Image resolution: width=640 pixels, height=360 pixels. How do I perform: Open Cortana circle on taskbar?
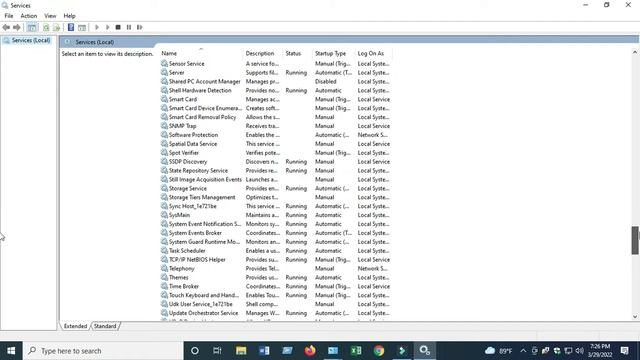[195, 351]
